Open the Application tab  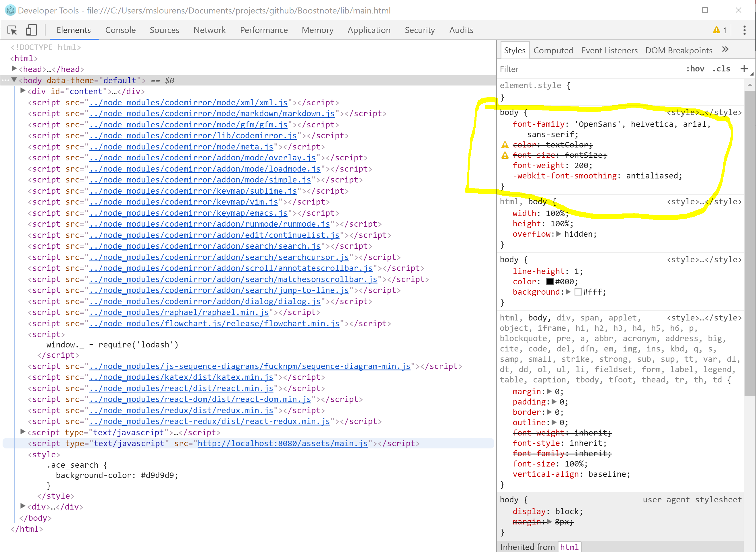tap(369, 30)
